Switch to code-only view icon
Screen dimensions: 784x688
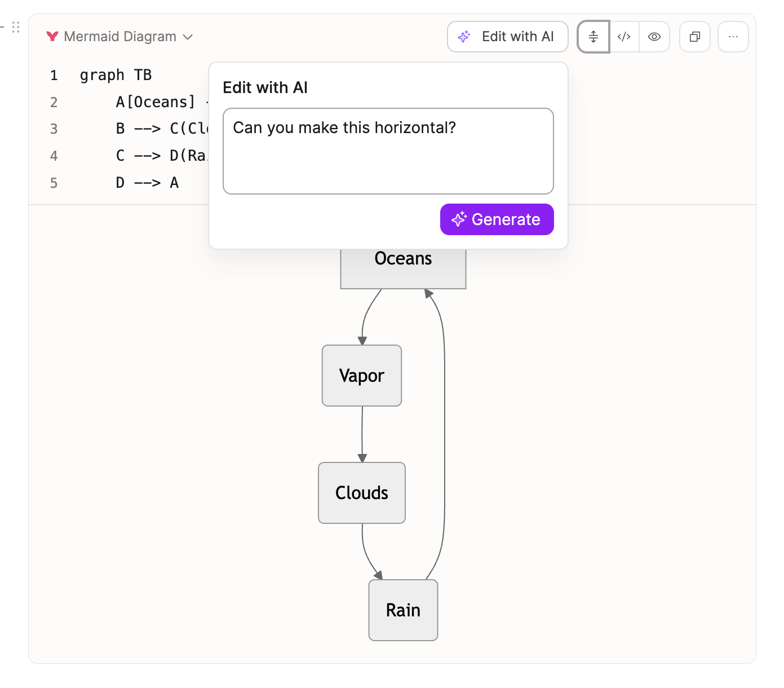tap(624, 37)
